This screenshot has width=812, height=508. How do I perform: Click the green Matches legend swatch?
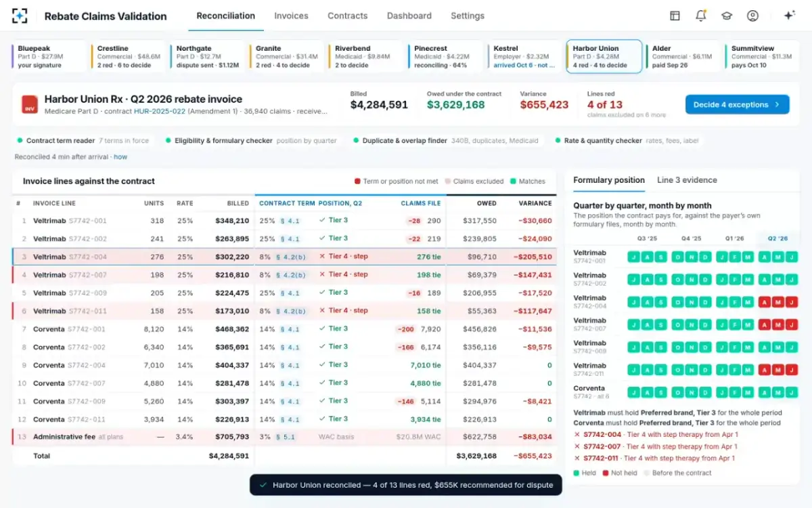pos(513,182)
